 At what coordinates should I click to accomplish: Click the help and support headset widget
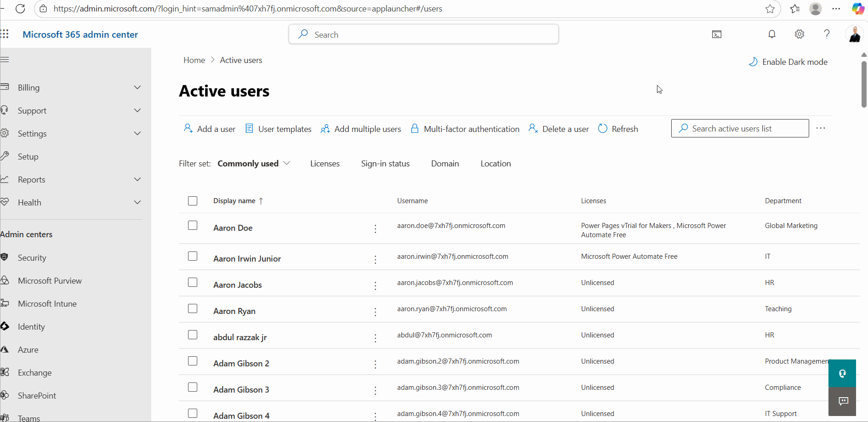click(842, 373)
